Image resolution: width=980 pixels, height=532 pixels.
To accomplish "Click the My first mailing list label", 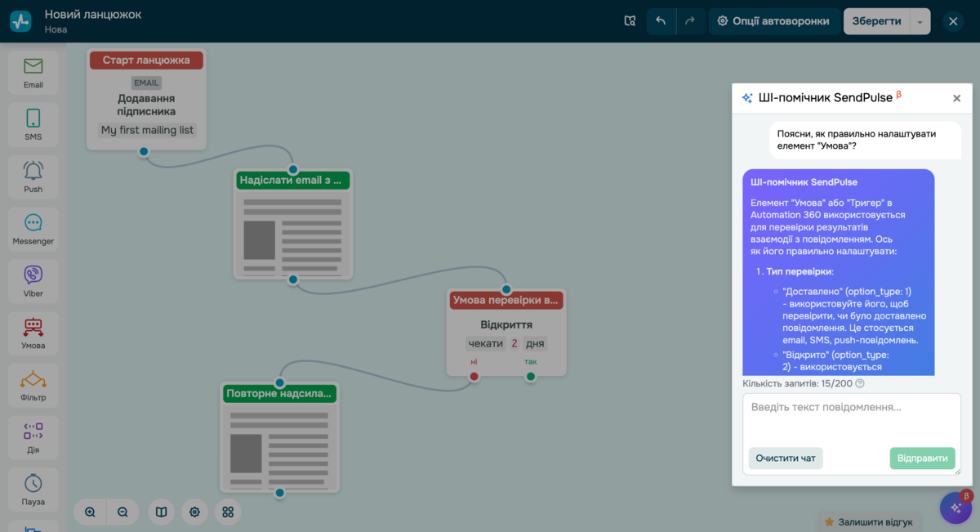I will click(147, 130).
